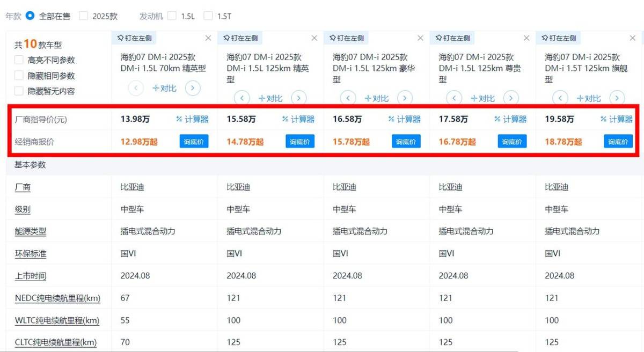This screenshot has width=644, height=352.
Task: Open the 计算器 for the 17.58万 model
Action: [x=510, y=119]
